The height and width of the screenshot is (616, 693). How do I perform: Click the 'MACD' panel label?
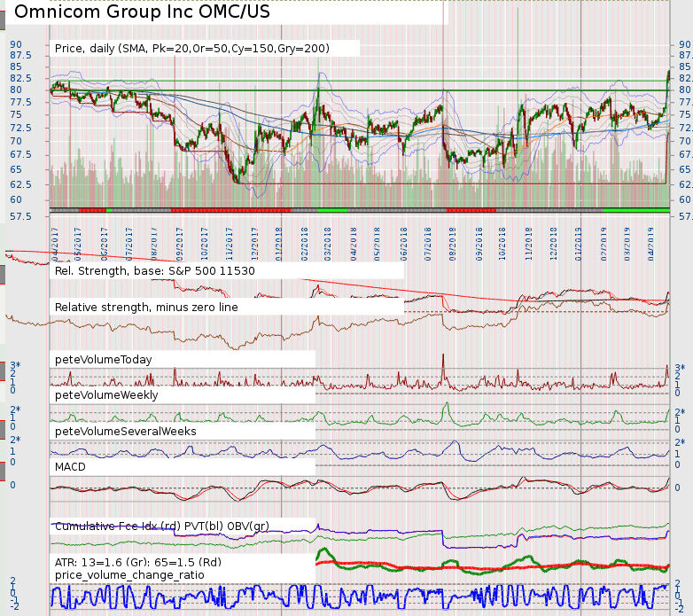tap(70, 467)
